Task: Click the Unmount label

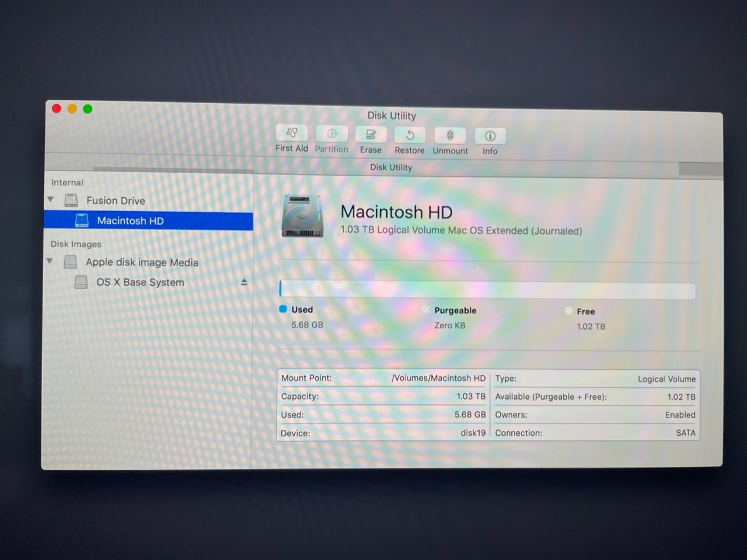Action: point(450,150)
